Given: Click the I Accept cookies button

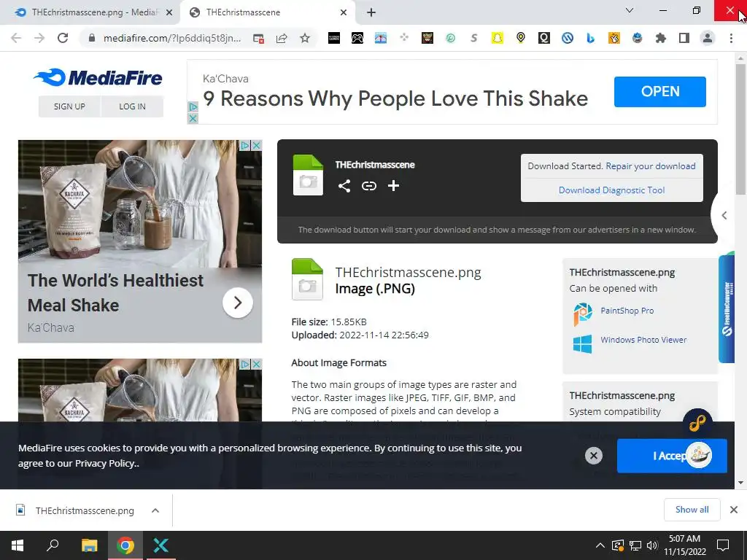Looking at the screenshot, I should pyautogui.click(x=672, y=456).
